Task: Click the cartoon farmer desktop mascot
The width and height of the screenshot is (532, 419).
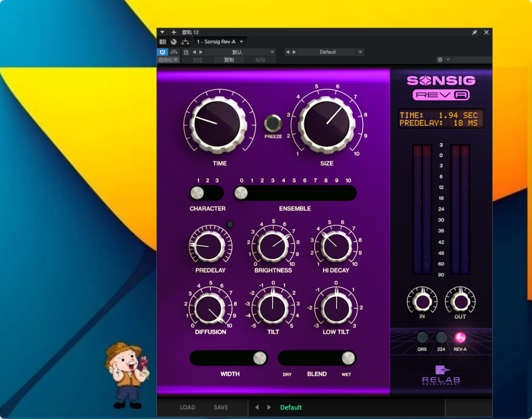Action: [x=127, y=375]
